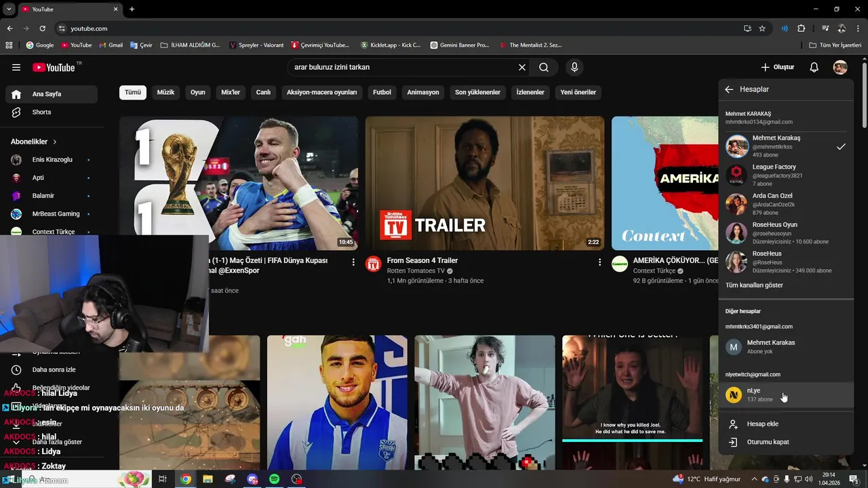Select the Müzik filter chip
The width and height of the screenshot is (868, 488).
coord(165,92)
